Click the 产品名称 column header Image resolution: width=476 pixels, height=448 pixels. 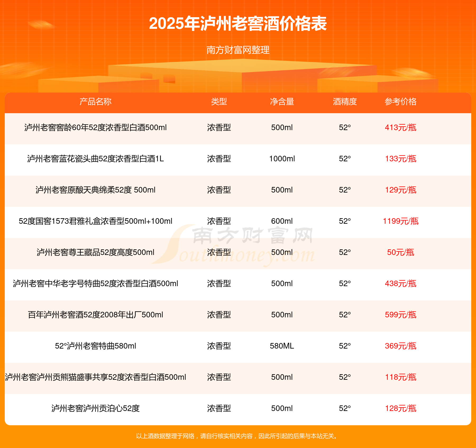(x=95, y=102)
